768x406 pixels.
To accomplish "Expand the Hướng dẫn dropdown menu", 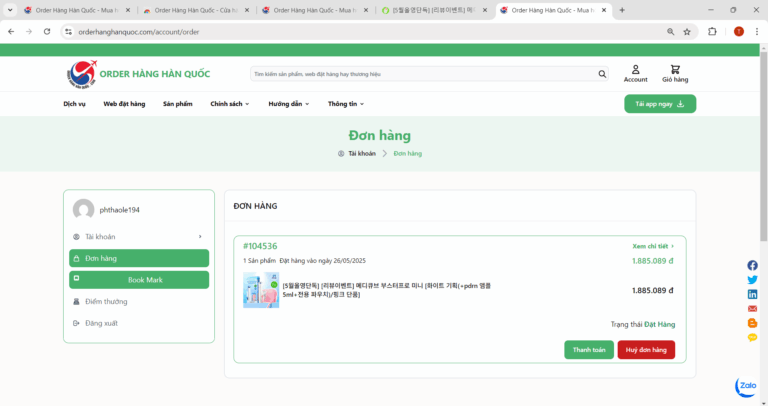I will [x=288, y=104].
